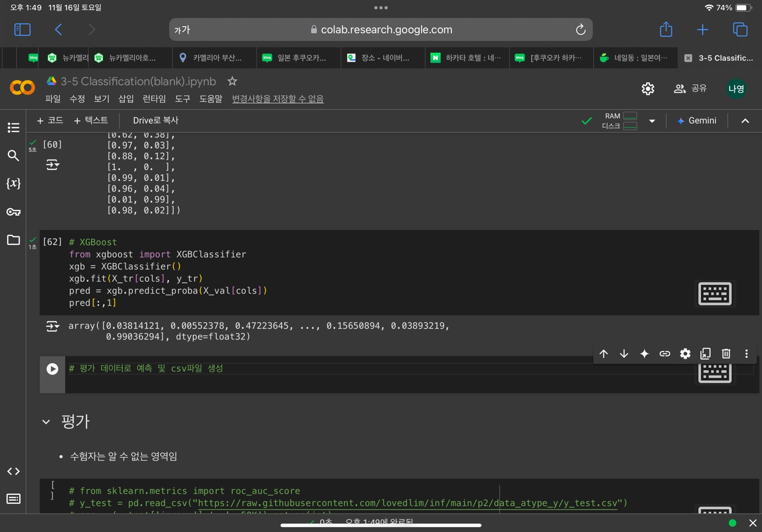This screenshot has height=532, width=762.
Task: Open Colab settings gear icon
Action: [648, 89]
